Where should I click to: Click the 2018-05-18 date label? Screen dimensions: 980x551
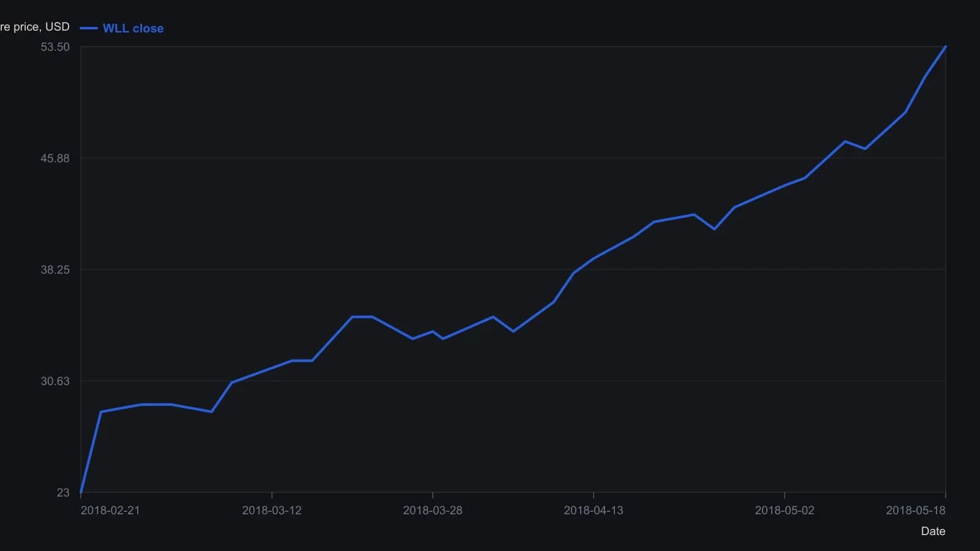(916, 511)
